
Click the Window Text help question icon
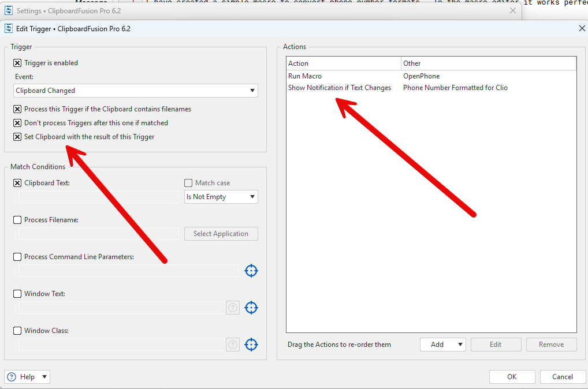233,308
